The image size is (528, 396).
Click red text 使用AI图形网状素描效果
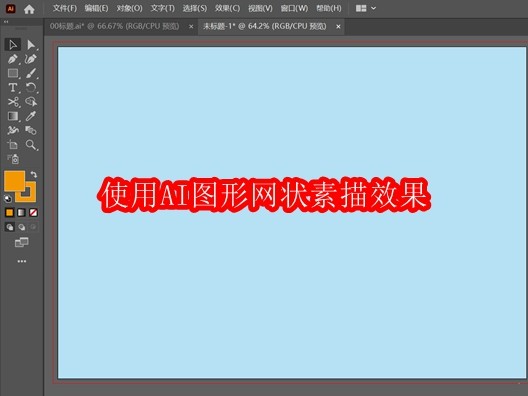(x=264, y=195)
